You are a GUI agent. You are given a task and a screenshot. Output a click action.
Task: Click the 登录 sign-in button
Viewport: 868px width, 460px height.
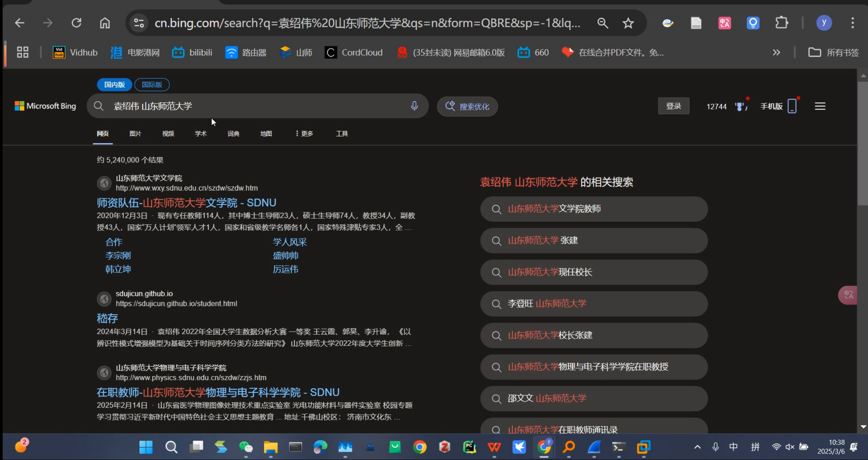(673, 106)
